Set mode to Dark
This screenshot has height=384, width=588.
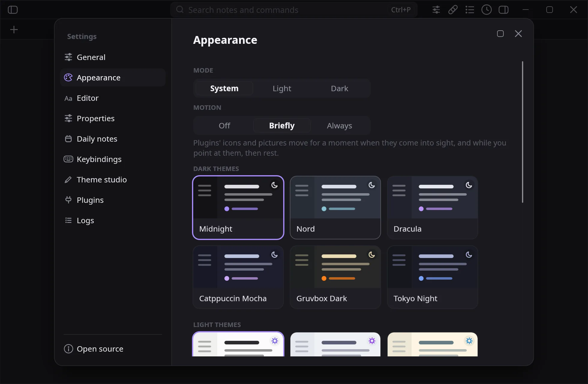pyautogui.click(x=339, y=88)
